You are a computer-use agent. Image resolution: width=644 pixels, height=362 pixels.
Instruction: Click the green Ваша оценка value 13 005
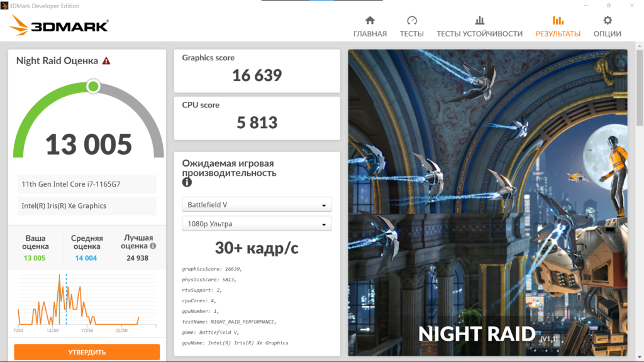35,258
